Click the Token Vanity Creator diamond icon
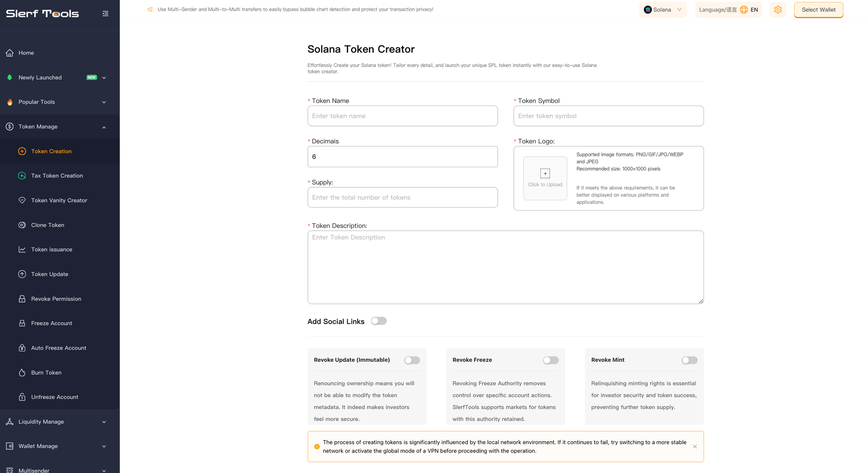This screenshot has width=868, height=473. [x=22, y=200]
